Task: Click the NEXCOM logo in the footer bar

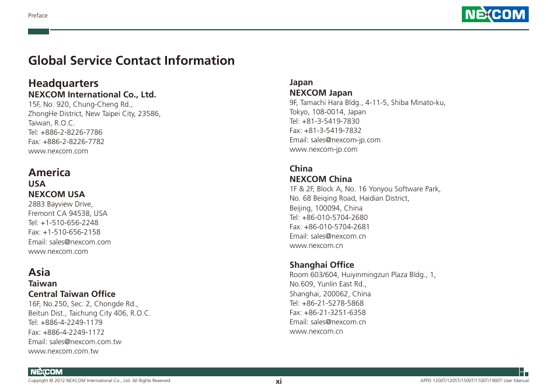Action: 47,372
